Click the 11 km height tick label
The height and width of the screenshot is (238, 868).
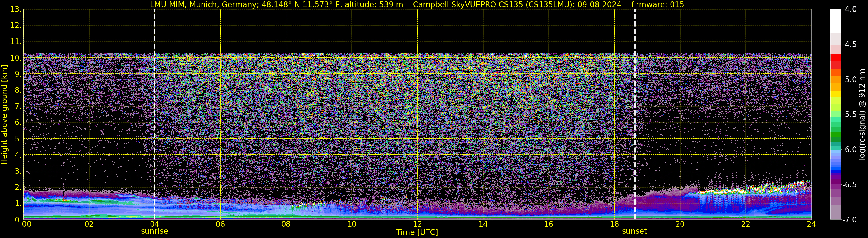[x=16, y=41]
